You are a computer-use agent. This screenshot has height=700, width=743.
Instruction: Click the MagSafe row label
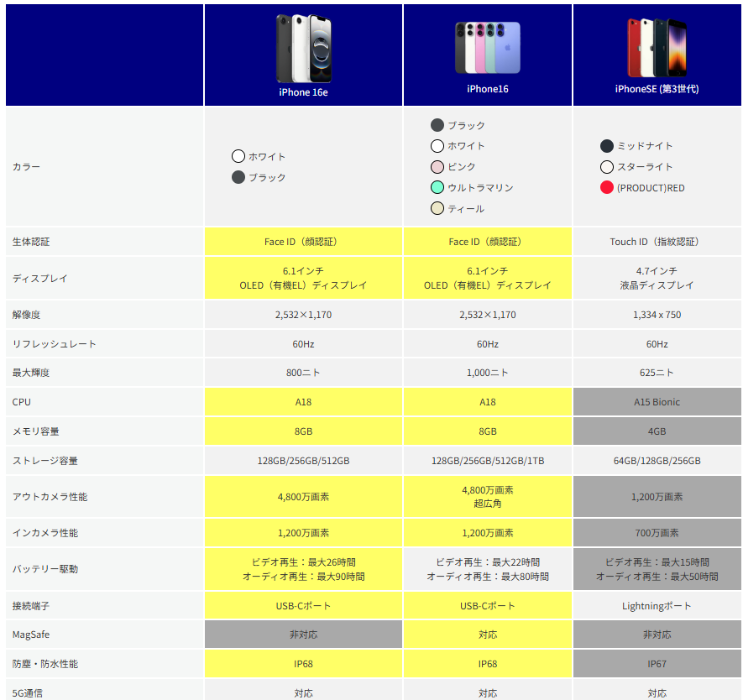31,635
